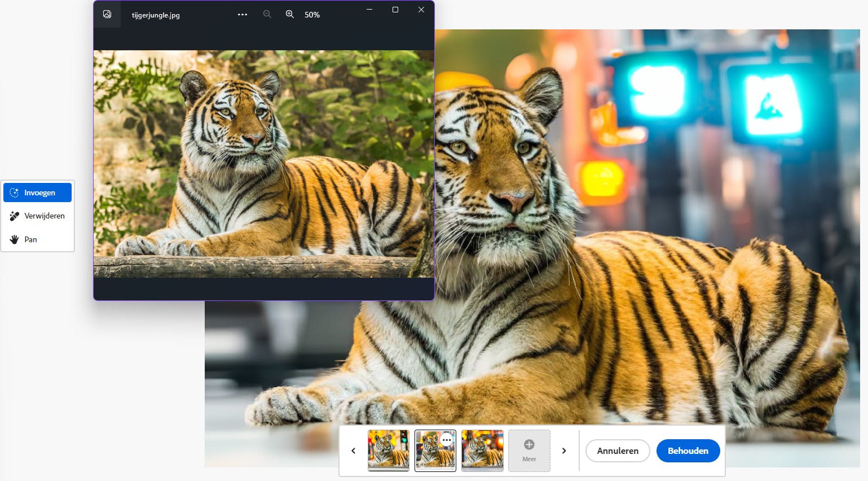Click the 50% zoom level indicator
The height and width of the screenshot is (481, 868).
pos(312,15)
